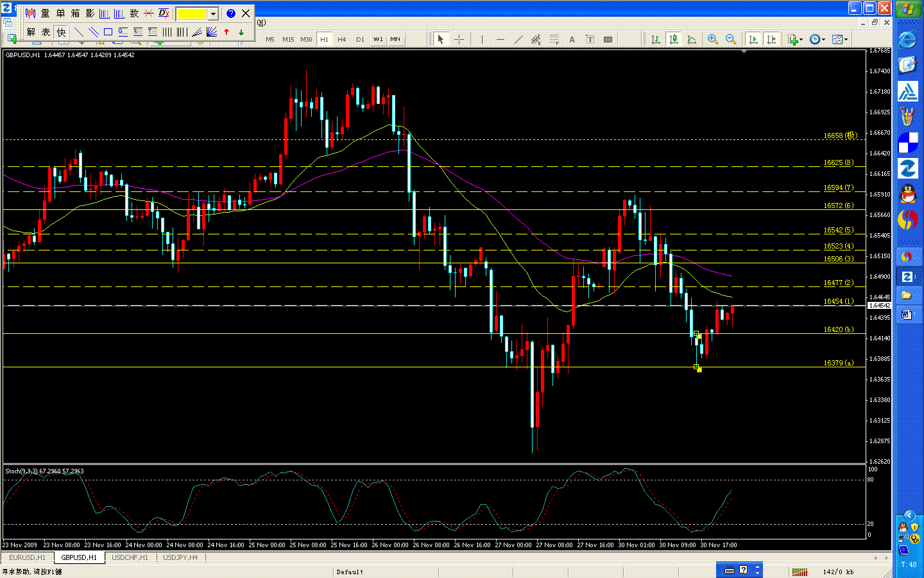The image size is (924, 578).
Task: Zoom out on the chart
Action: [x=730, y=39]
